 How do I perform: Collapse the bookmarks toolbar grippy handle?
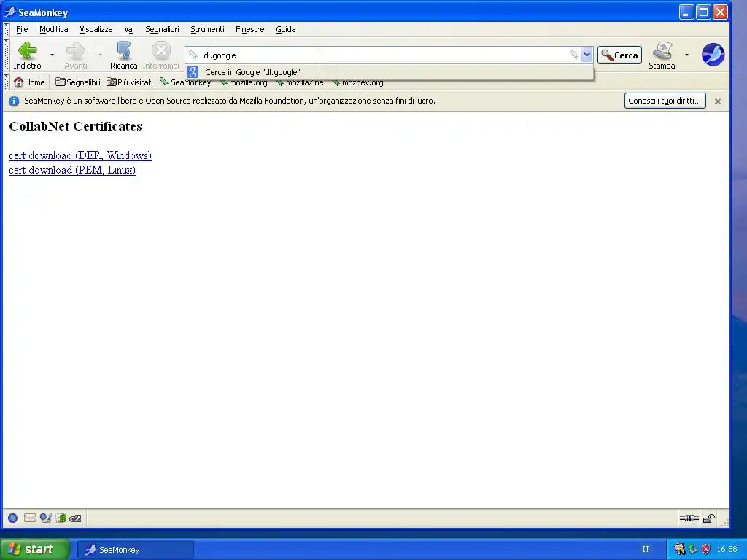[x=7, y=82]
